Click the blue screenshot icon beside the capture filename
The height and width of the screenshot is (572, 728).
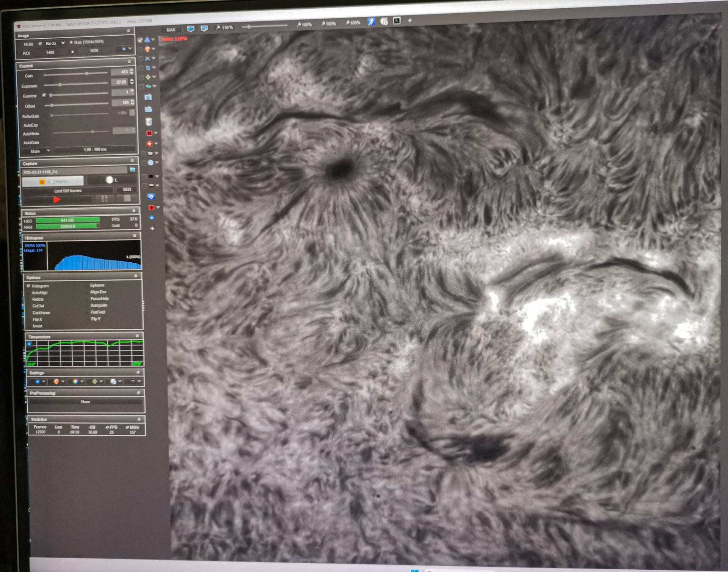coord(132,169)
